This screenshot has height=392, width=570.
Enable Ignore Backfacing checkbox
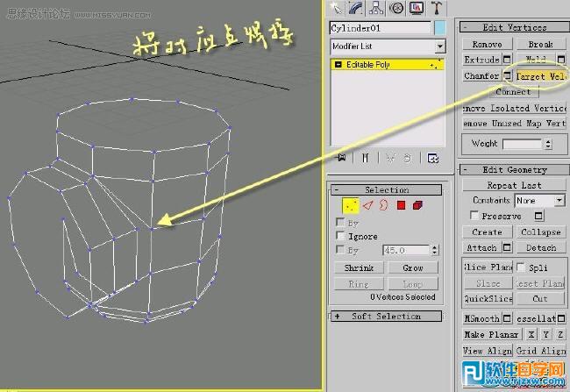click(340, 236)
